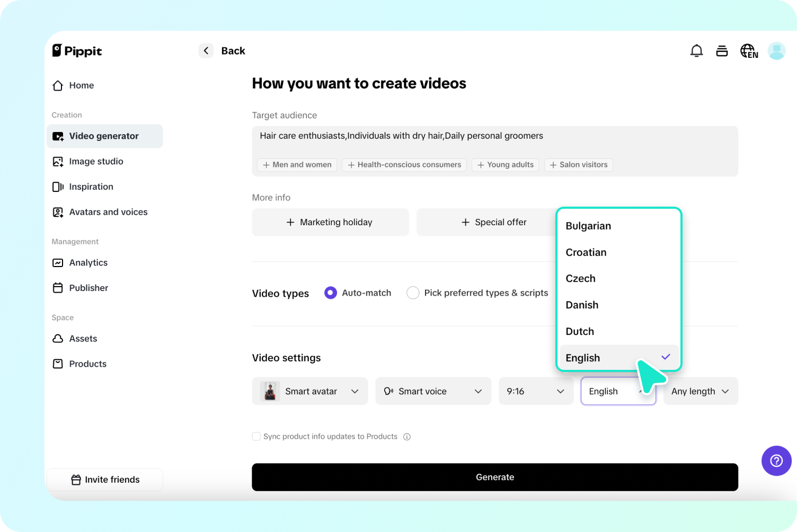Add the Salon visitors audience tag
797x532 pixels.
[579, 165]
